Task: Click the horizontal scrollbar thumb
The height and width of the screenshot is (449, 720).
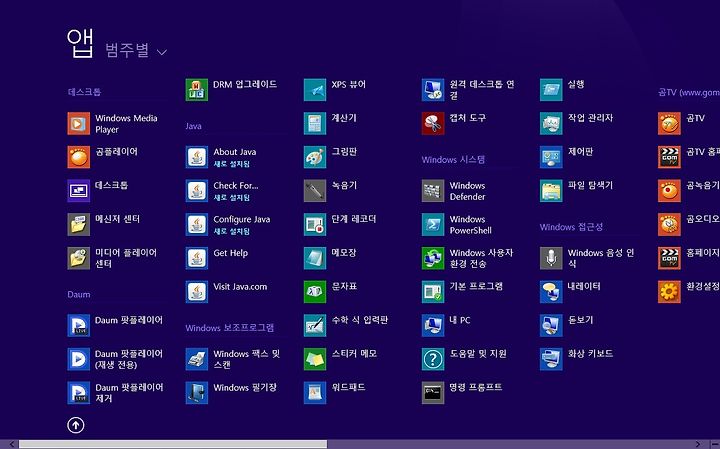Action: tap(173, 444)
